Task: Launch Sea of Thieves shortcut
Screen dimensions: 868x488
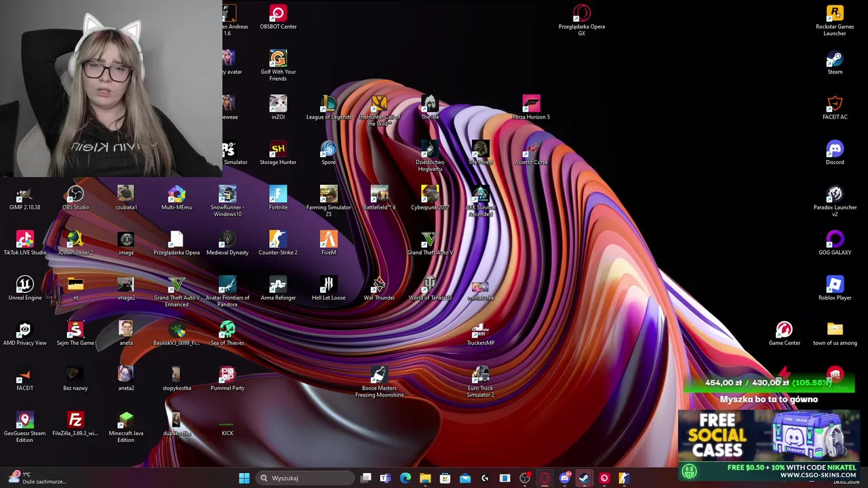Action: pyautogui.click(x=227, y=334)
